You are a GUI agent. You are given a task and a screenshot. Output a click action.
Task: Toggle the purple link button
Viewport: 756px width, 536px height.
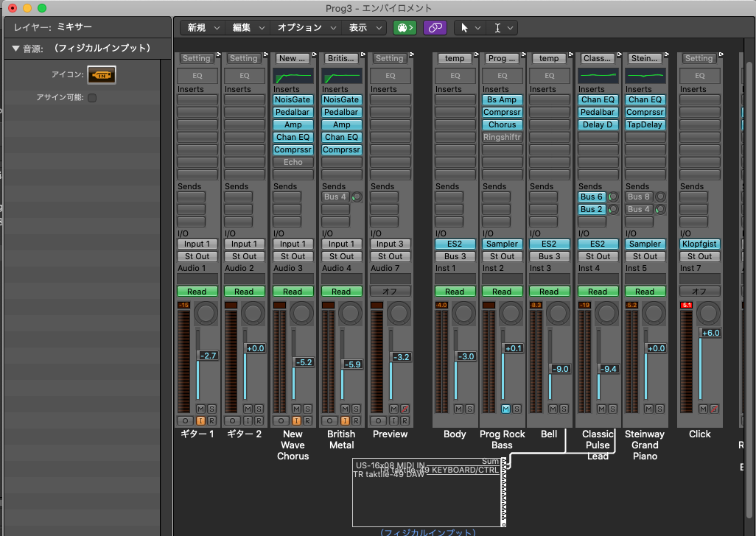click(x=435, y=27)
